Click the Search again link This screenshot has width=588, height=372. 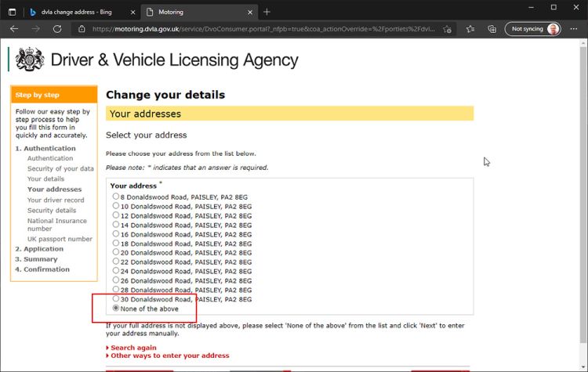click(133, 348)
